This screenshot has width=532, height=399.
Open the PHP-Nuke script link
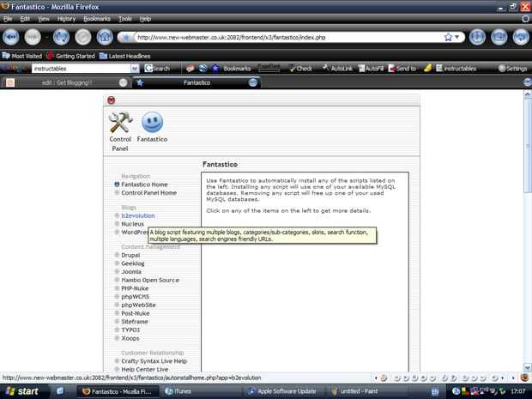[x=135, y=288]
